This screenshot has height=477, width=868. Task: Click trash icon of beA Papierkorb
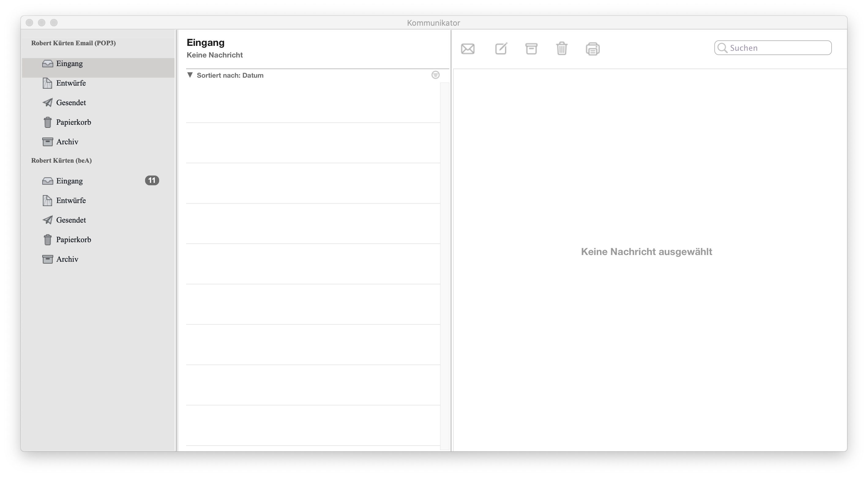click(47, 240)
